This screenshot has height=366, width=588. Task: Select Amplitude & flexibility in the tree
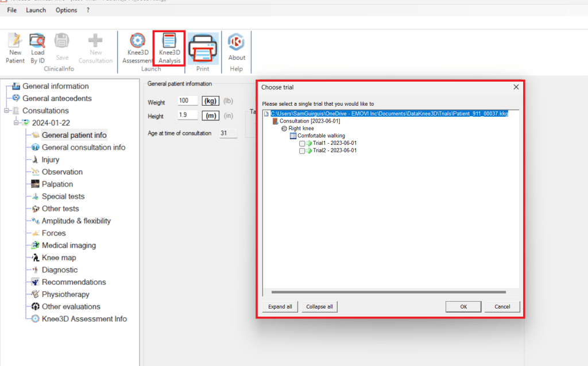click(76, 221)
